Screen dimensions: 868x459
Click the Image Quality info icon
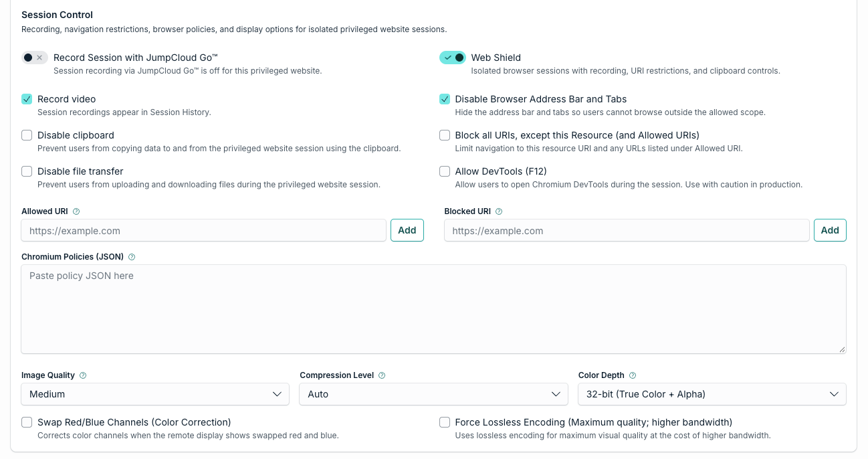pyautogui.click(x=83, y=375)
